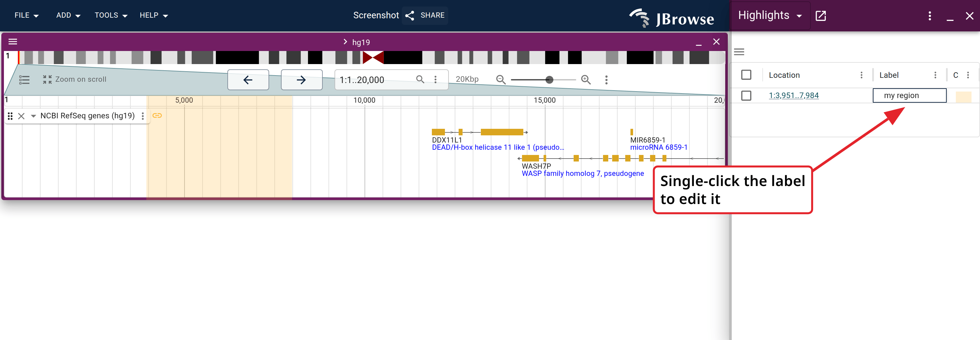Viewport: 980px width, 340px height.
Task: Click the 20Kbp region size text
Action: [467, 79]
